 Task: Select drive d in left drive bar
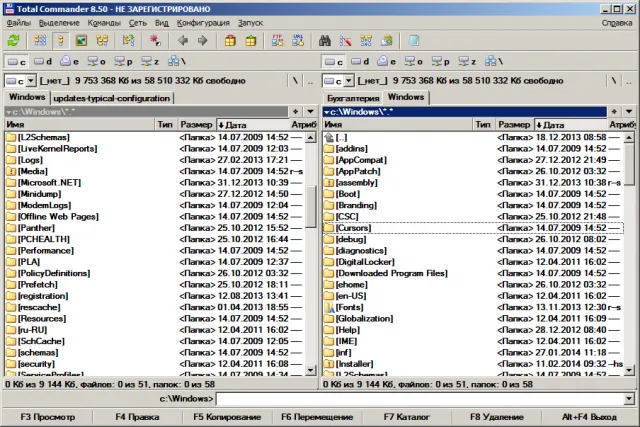[x=43, y=62]
